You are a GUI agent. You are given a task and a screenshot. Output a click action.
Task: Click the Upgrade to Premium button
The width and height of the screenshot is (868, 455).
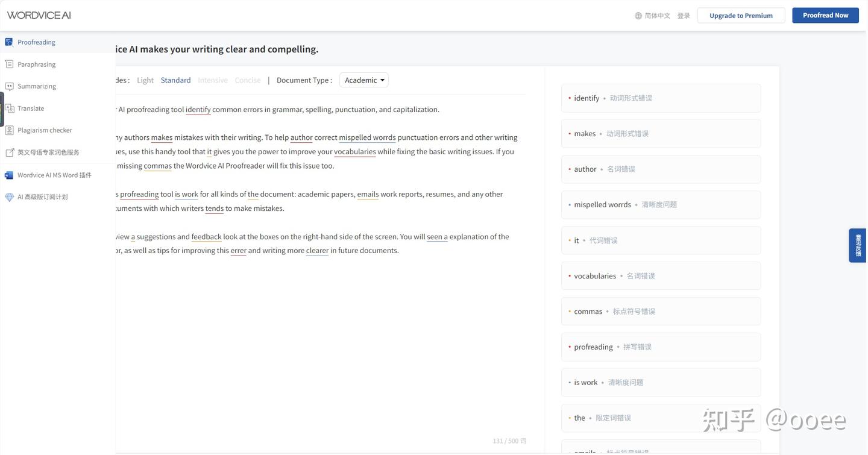(x=741, y=16)
